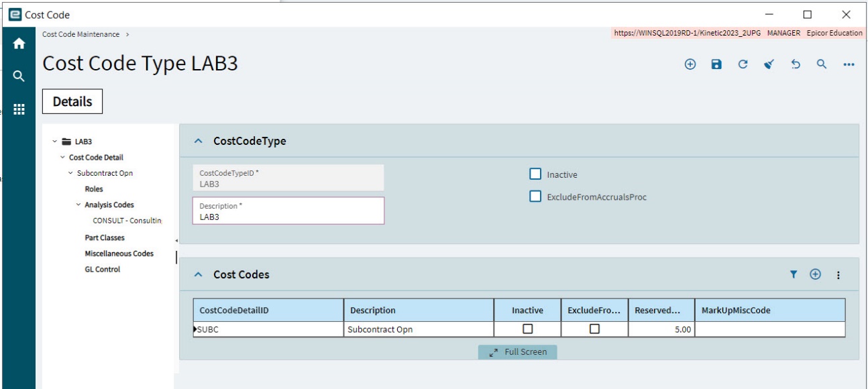The image size is (868, 389).
Task: Click the Cost Code Type LAB3 page title
Action: point(140,64)
